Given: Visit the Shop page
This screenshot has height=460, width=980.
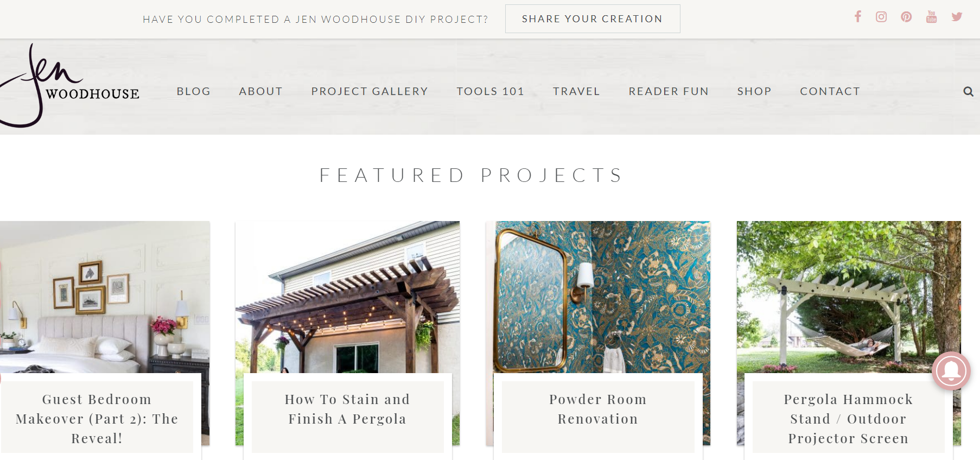Looking at the screenshot, I should [754, 91].
